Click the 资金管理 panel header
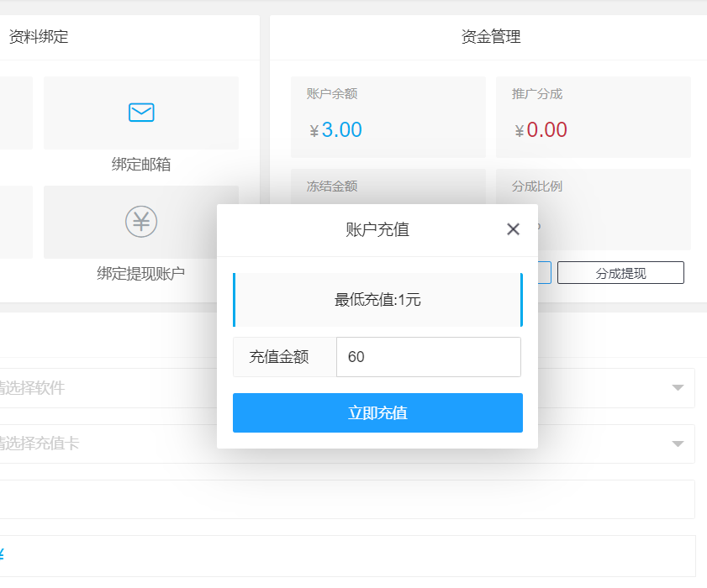Screen dimensions: 707x588 pos(491,37)
